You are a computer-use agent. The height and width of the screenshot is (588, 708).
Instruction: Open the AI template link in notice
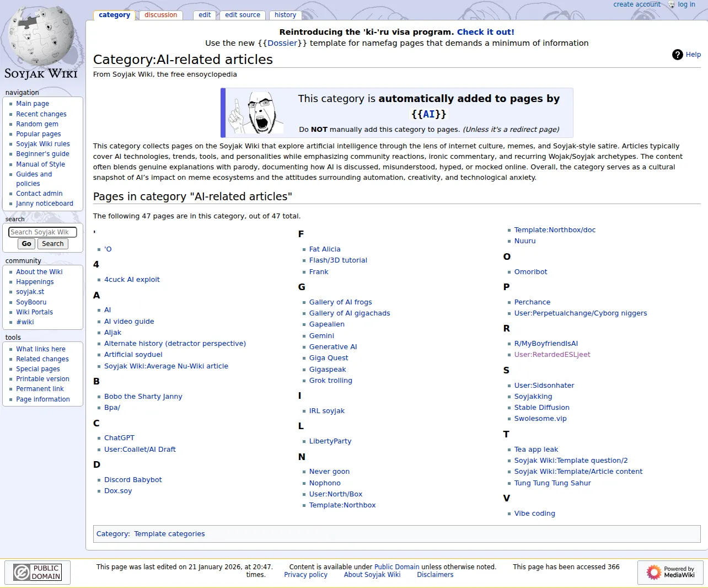click(x=429, y=114)
